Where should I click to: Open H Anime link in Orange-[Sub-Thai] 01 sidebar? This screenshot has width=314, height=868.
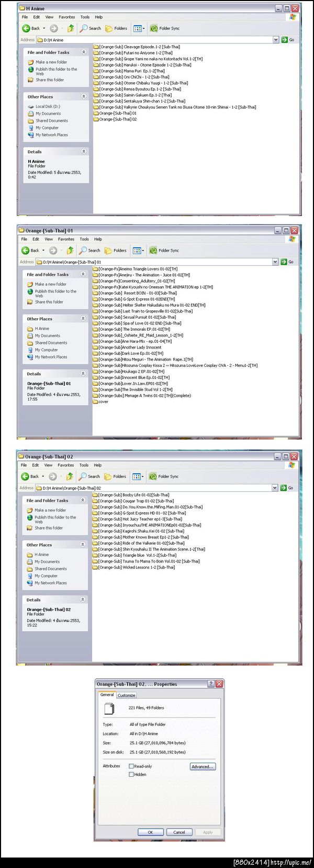click(x=42, y=329)
